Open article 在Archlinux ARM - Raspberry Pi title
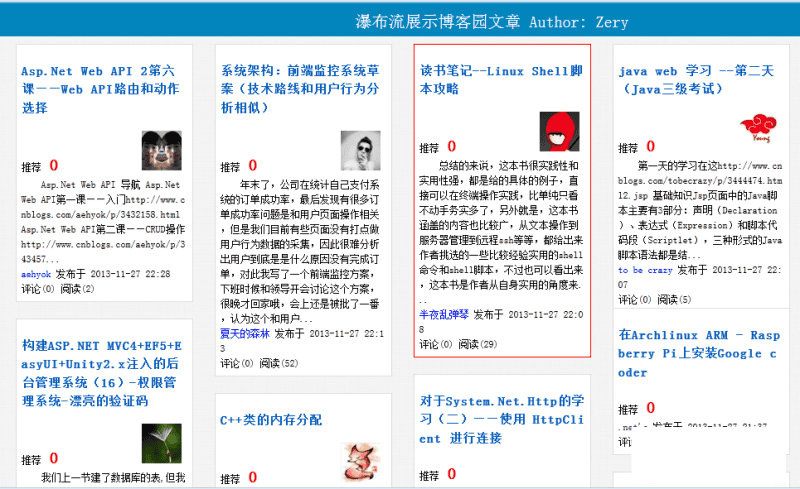The image size is (800, 489). [699, 354]
